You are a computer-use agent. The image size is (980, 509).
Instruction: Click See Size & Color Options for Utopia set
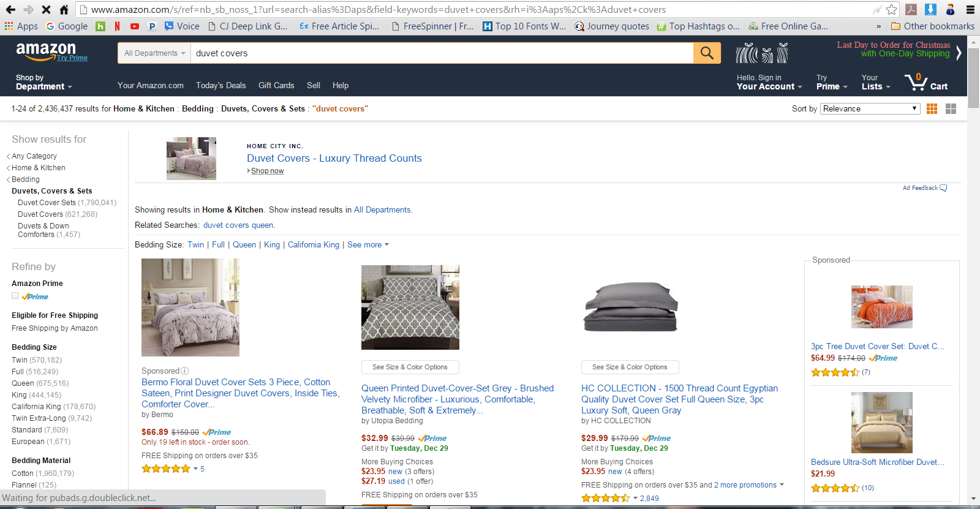410,367
